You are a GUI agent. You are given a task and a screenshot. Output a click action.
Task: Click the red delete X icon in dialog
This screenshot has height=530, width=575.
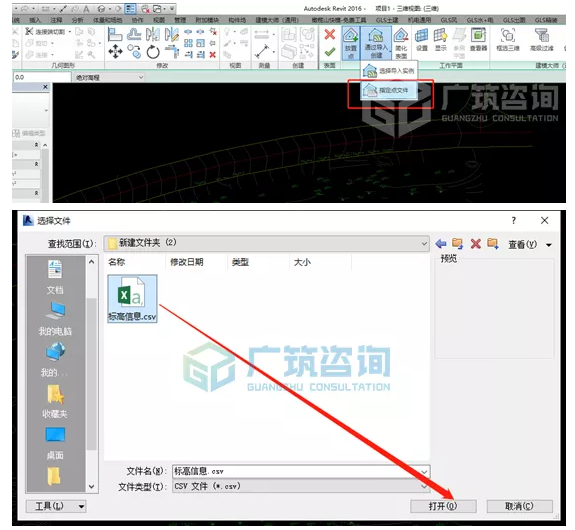[x=476, y=244]
